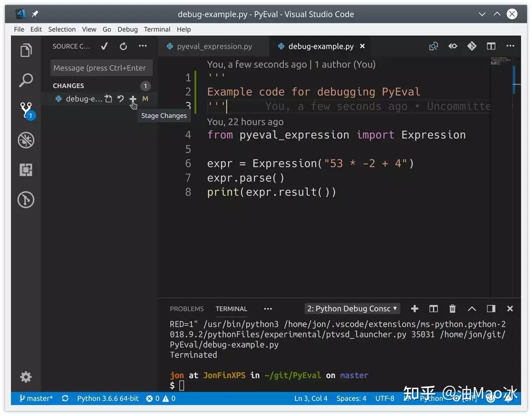Viewport: 532px width, 416px height.
Task: Open Source Control more actions menu
Action: tap(142, 46)
